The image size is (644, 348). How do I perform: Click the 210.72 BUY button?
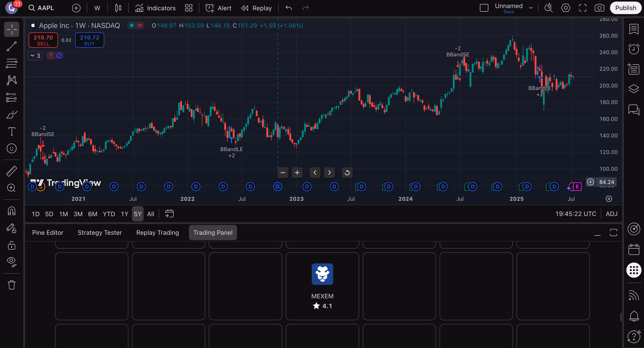[x=89, y=40]
